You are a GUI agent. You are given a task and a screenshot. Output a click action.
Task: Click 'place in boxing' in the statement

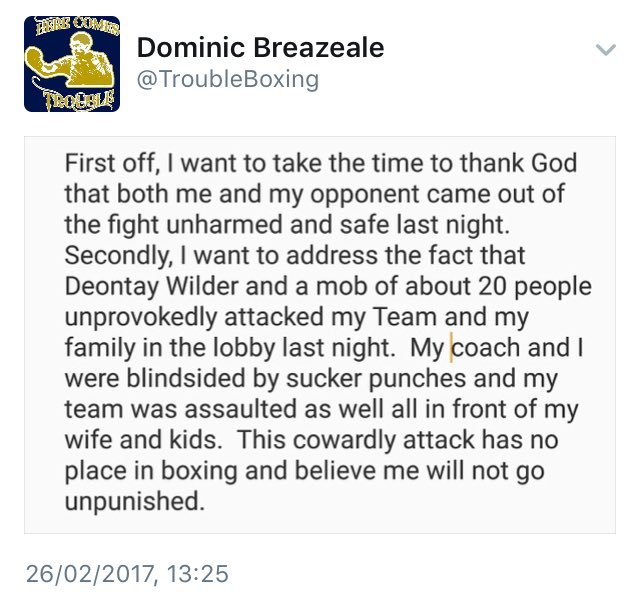pyautogui.click(x=151, y=471)
